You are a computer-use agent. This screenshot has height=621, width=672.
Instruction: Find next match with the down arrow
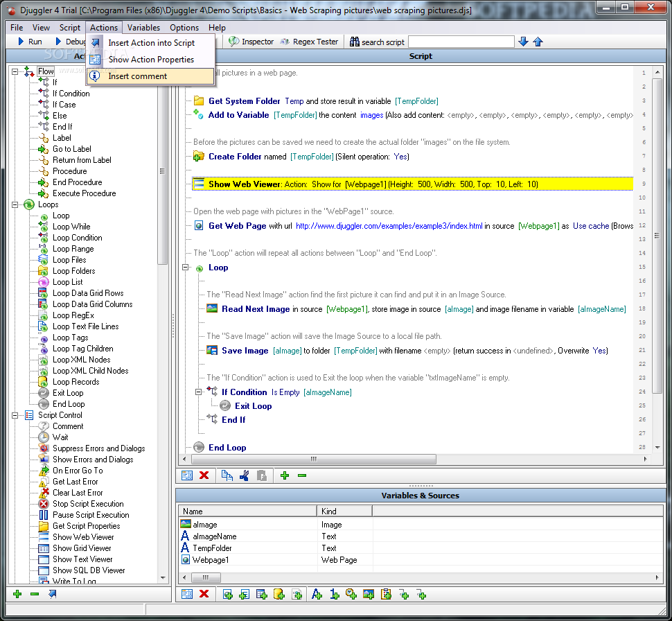coord(523,42)
